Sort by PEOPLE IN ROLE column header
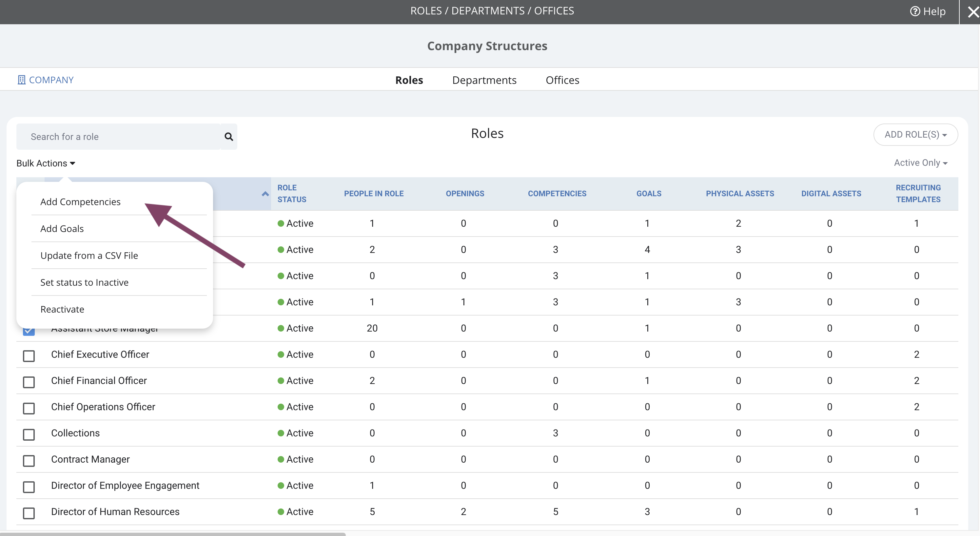Viewport: 980px width, 536px height. tap(374, 194)
